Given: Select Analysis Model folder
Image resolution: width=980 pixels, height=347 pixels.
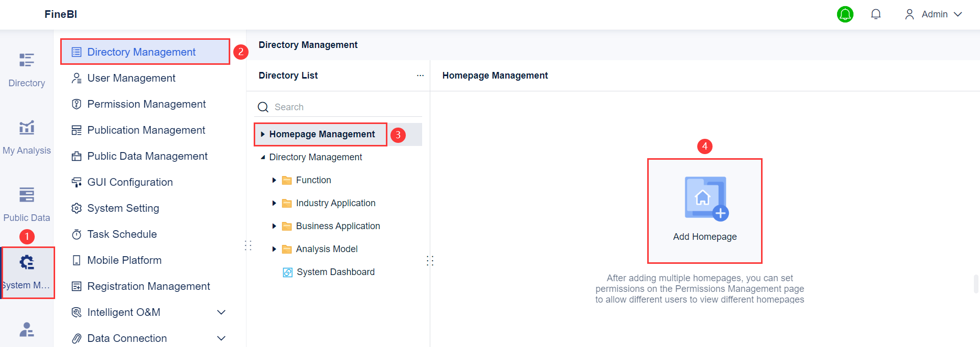Looking at the screenshot, I should pyautogui.click(x=327, y=249).
